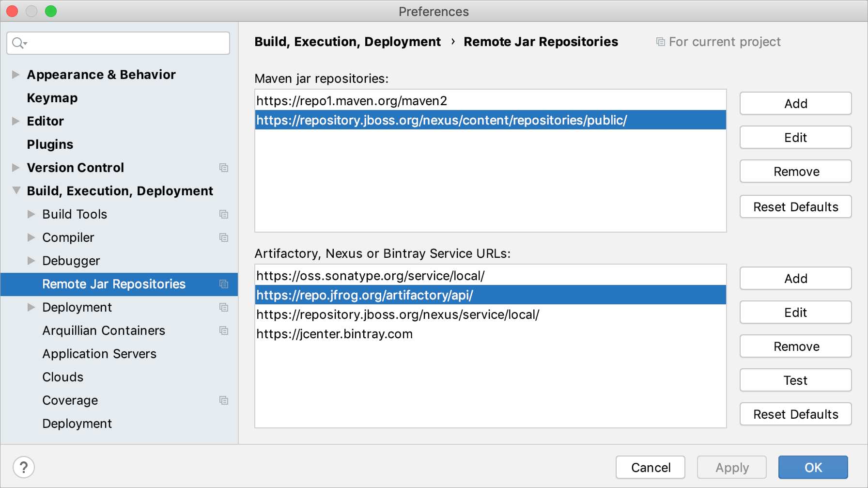Click project-level icon beside Build Tools
The width and height of the screenshot is (868, 488).
click(x=224, y=214)
